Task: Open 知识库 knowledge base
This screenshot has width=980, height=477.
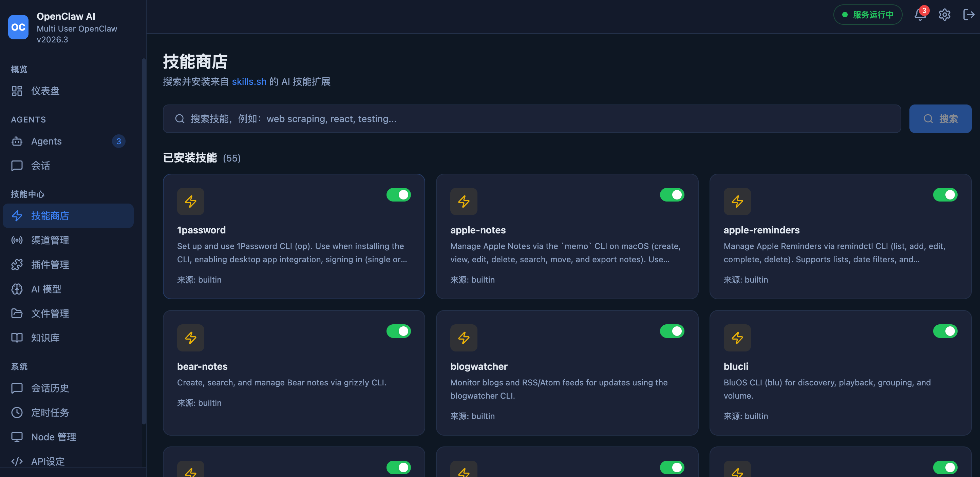Action: 68,338
